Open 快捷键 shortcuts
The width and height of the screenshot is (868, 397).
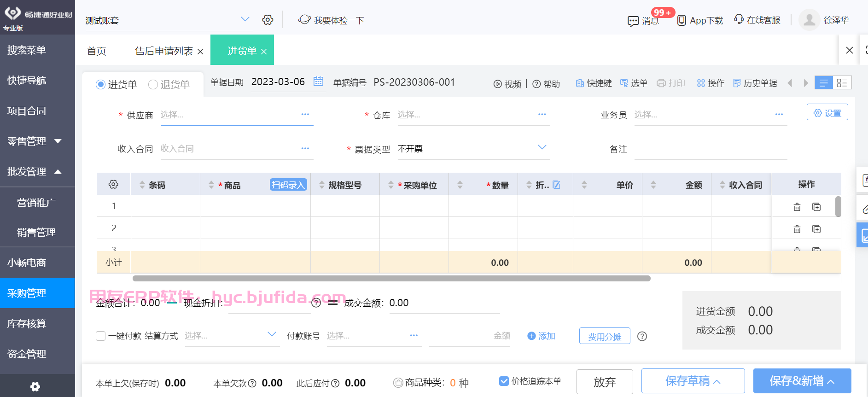tap(594, 83)
